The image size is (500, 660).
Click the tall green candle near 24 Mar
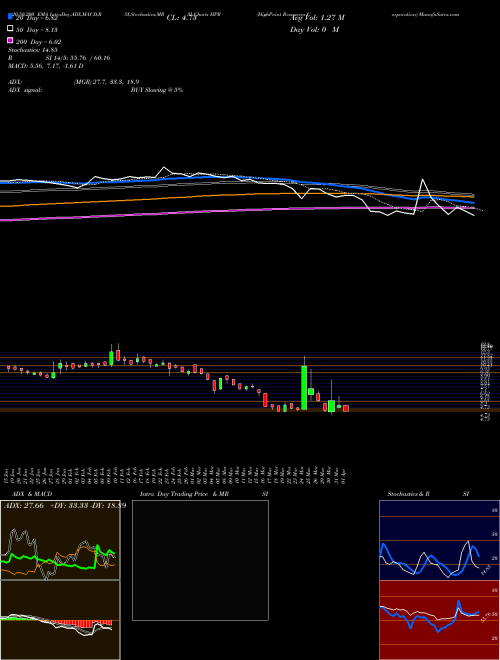pyautogui.click(x=304, y=388)
